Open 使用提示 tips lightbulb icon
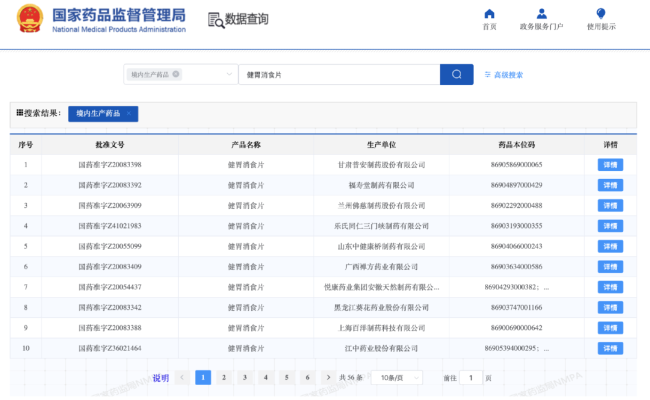This screenshot has height=400, width=650. [x=601, y=14]
